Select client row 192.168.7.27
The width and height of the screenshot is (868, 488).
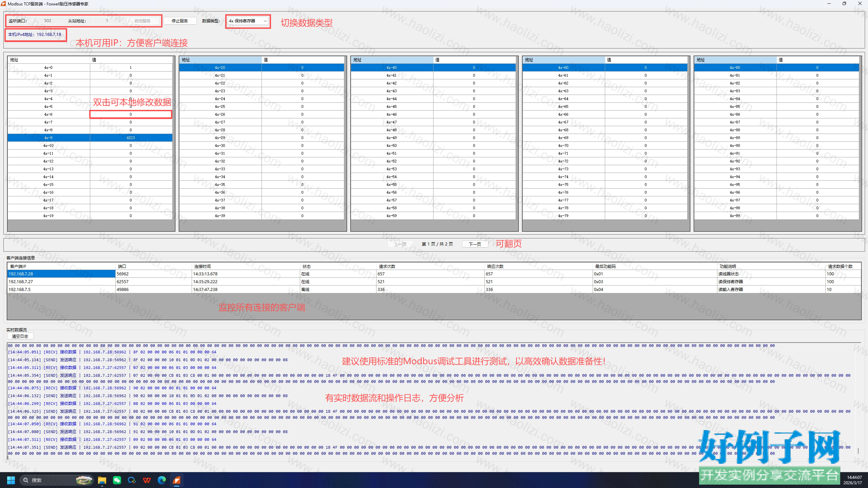(x=434, y=282)
